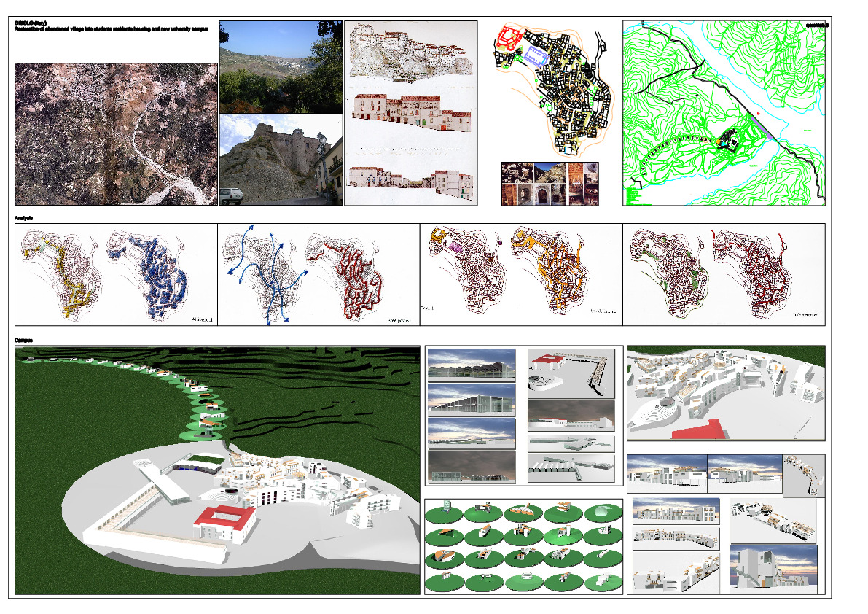Click the blue rectangle in the village plan
The width and height of the screenshot is (868, 614).
536,56
